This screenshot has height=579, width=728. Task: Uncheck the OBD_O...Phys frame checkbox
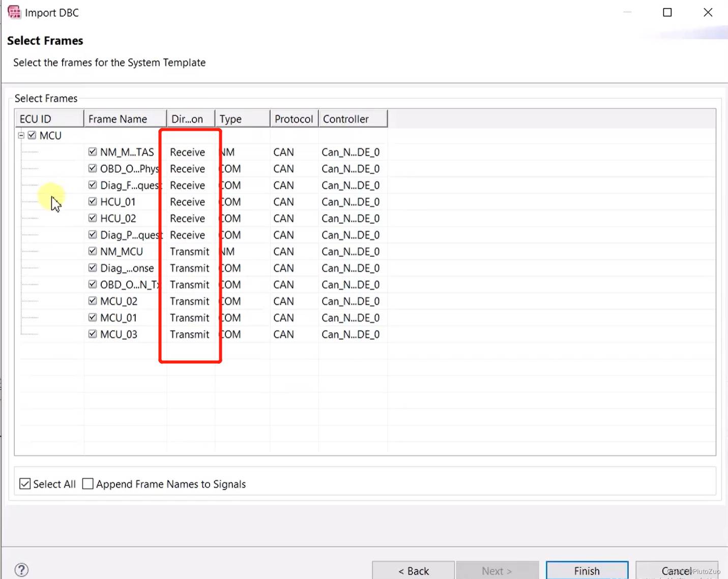coord(93,168)
